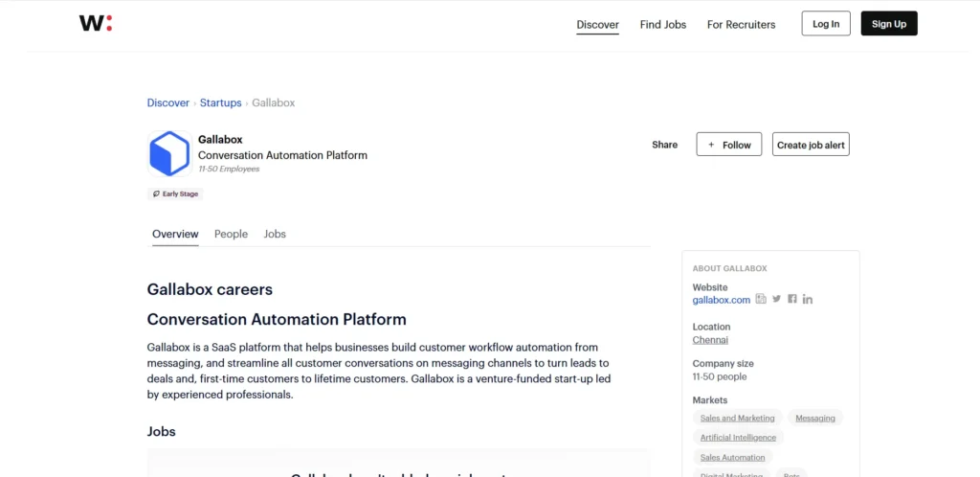The height and width of the screenshot is (477, 980).
Task: Click the 'Conversation Automation Platform' large heading
Action: click(277, 320)
